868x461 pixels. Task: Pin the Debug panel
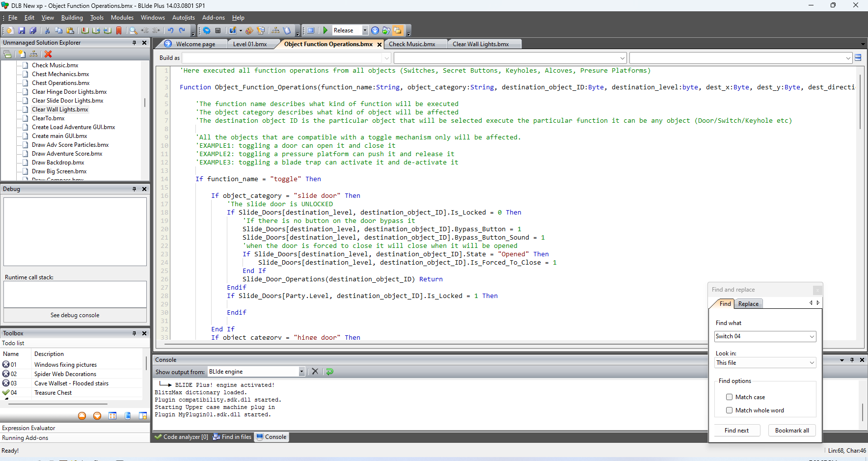pyautogui.click(x=134, y=189)
